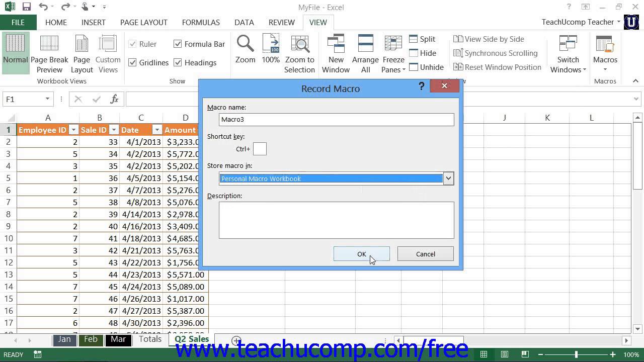Click Insert Function fx icon
The width and height of the screenshot is (644, 362).
(114, 99)
